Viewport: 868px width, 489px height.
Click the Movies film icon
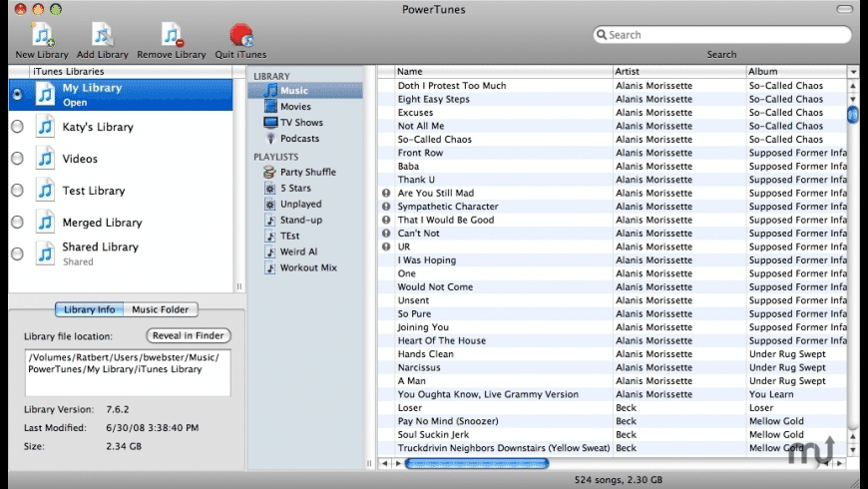[x=270, y=107]
